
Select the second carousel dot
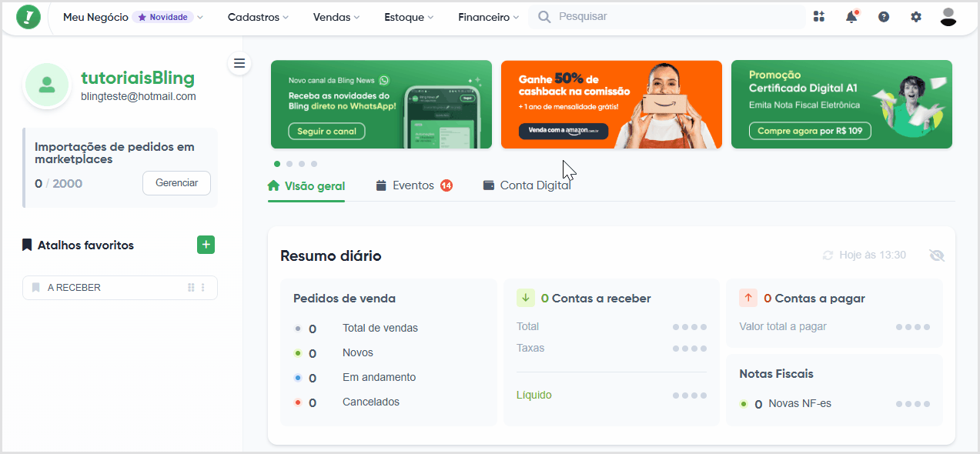289,164
